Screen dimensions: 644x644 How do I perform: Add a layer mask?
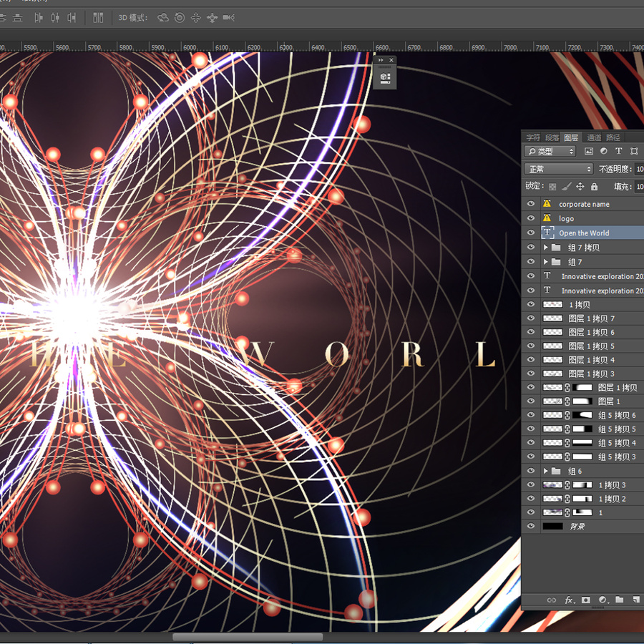click(585, 600)
